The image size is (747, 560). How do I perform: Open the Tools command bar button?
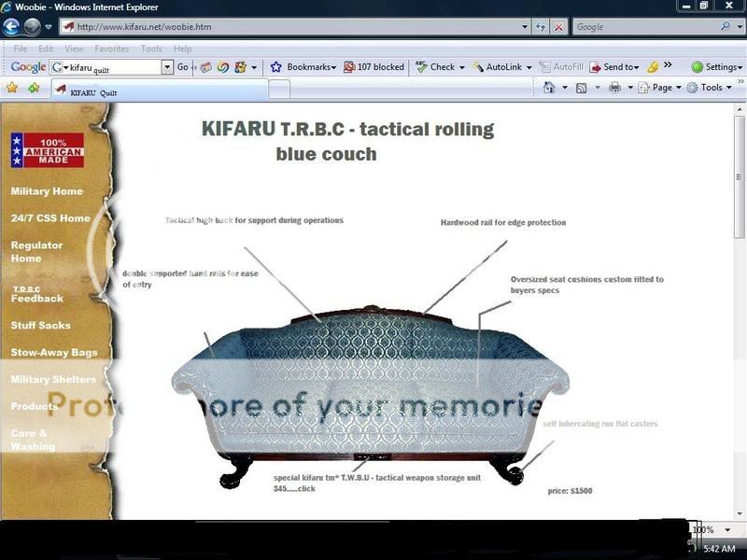709,88
